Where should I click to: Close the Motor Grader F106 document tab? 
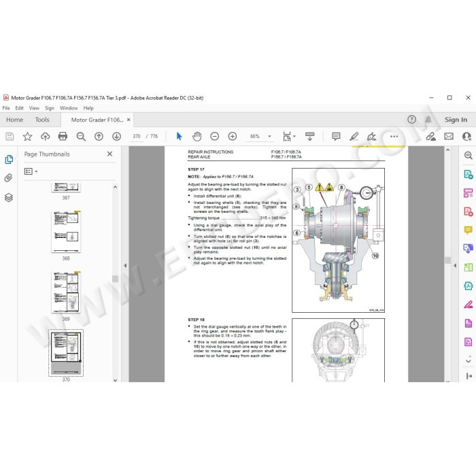[129, 120]
